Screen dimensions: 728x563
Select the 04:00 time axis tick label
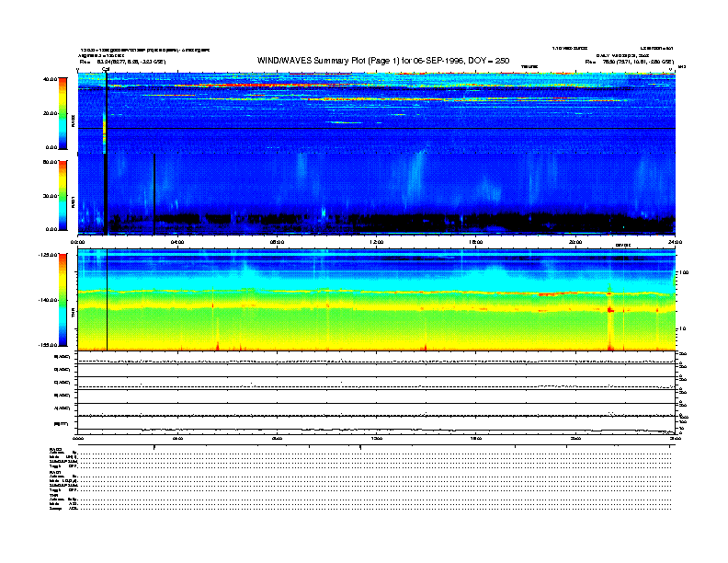[177, 242]
